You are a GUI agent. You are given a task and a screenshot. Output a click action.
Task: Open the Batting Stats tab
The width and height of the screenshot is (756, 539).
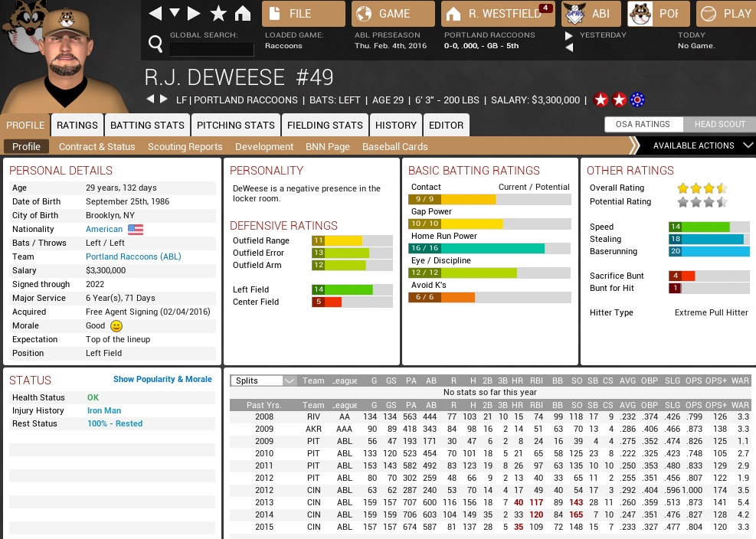tap(147, 125)
